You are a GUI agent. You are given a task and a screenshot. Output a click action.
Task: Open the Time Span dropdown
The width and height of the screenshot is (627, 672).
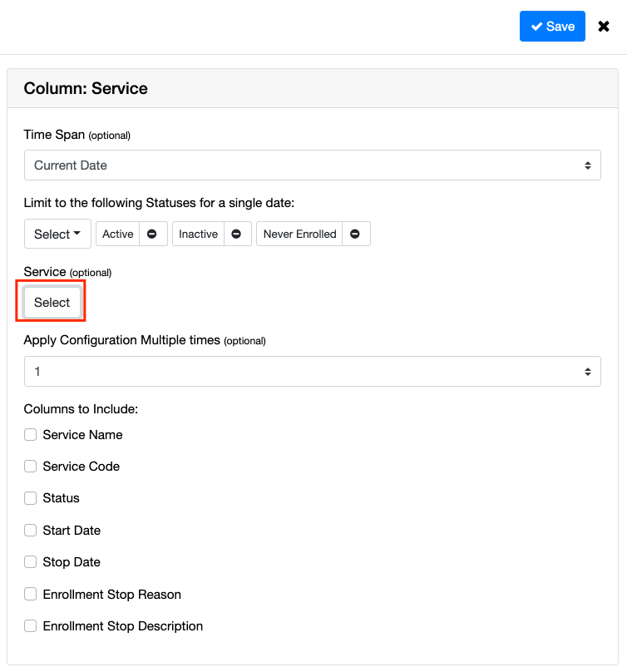pyautogui.click(x=313, y=165)
